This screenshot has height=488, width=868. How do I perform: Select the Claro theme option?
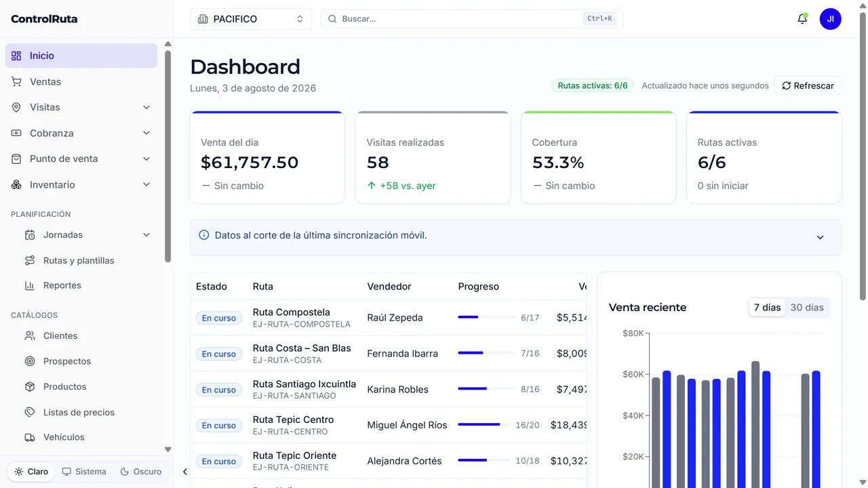tap(32, 472)
